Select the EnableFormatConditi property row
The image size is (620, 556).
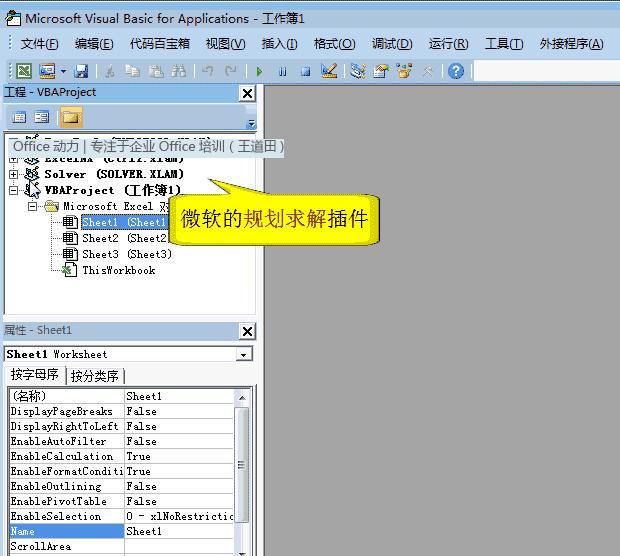pyautogui.click(x=122, y=471)
